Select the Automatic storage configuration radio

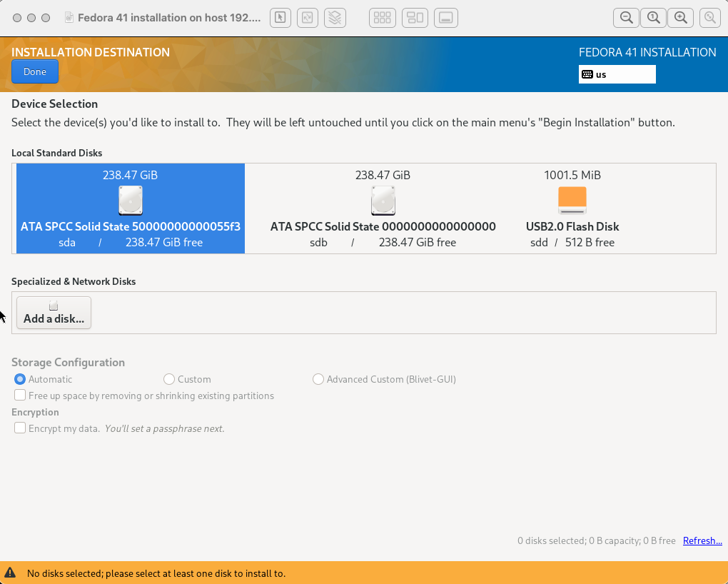coord(20,379)
